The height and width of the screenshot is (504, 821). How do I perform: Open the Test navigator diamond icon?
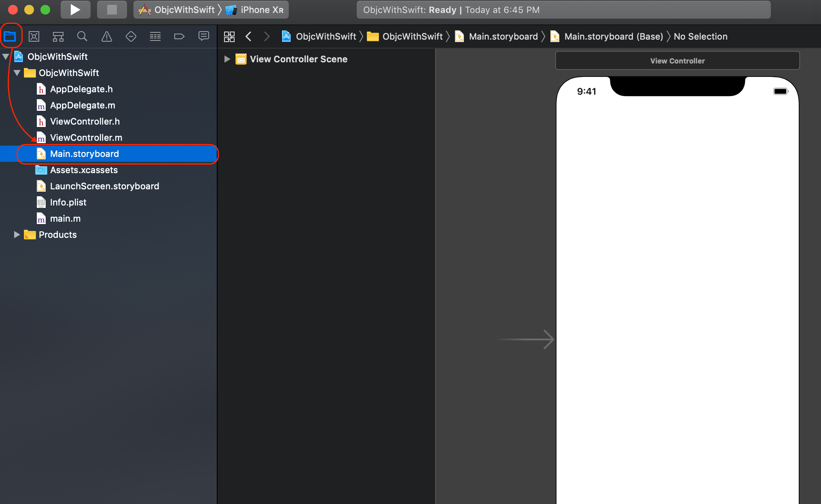[x=131, y=37]
